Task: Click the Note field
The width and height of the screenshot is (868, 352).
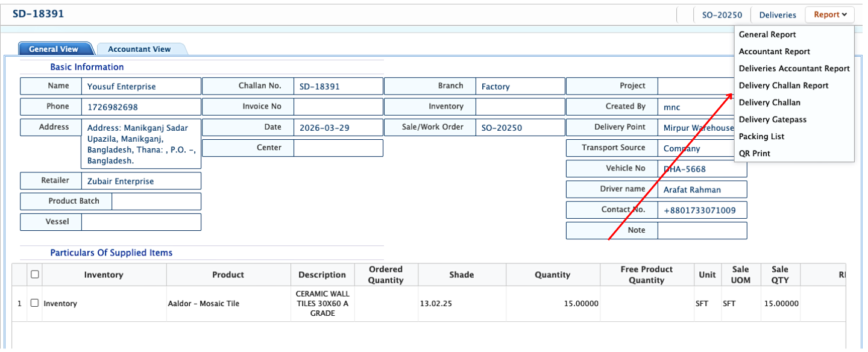Action: tap(702, 230)
